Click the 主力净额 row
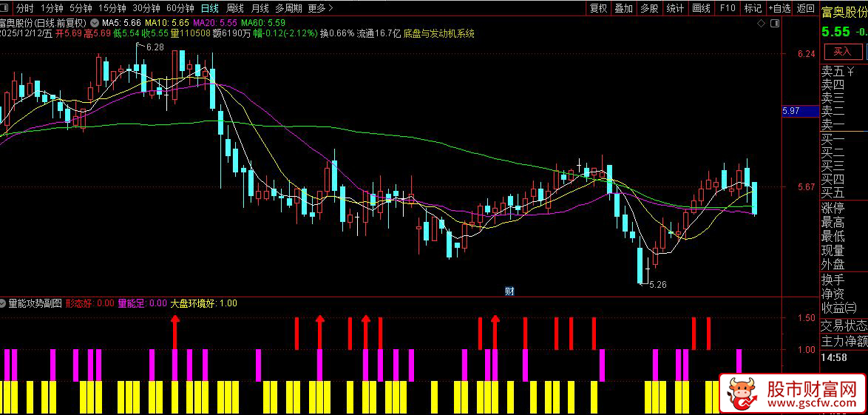This screenshot has height=415, width=868. [844, 342]
